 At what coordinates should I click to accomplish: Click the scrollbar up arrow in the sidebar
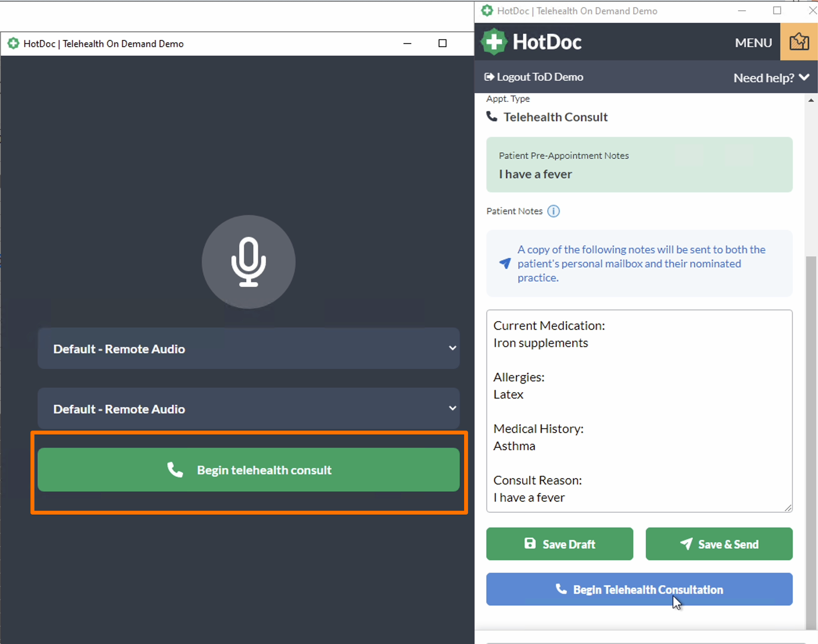tap(811, 100)
